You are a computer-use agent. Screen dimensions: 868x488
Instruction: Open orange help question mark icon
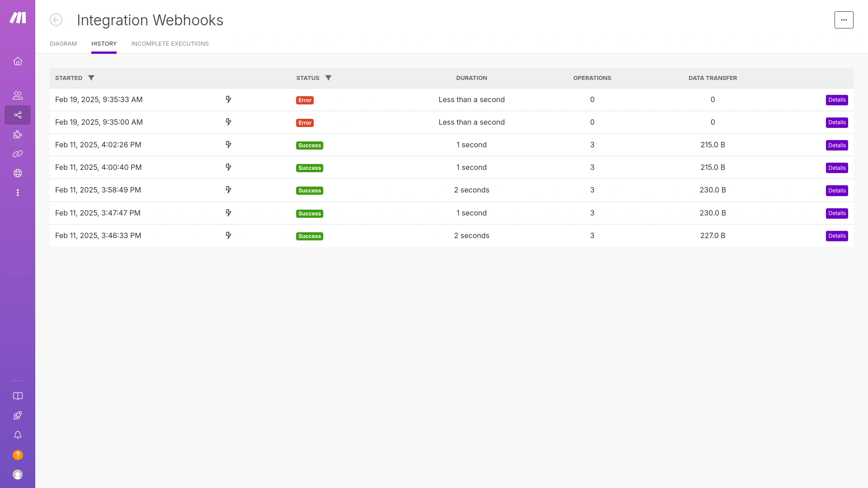[x=18, y=455]
